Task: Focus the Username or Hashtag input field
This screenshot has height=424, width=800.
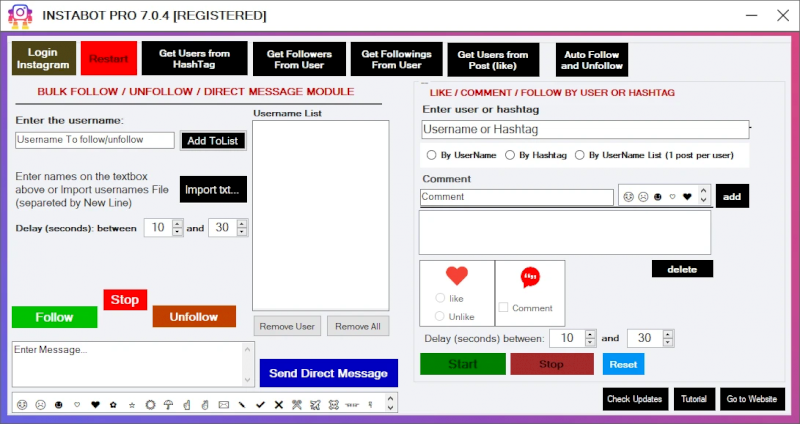Action: click(x=585, y=130)
